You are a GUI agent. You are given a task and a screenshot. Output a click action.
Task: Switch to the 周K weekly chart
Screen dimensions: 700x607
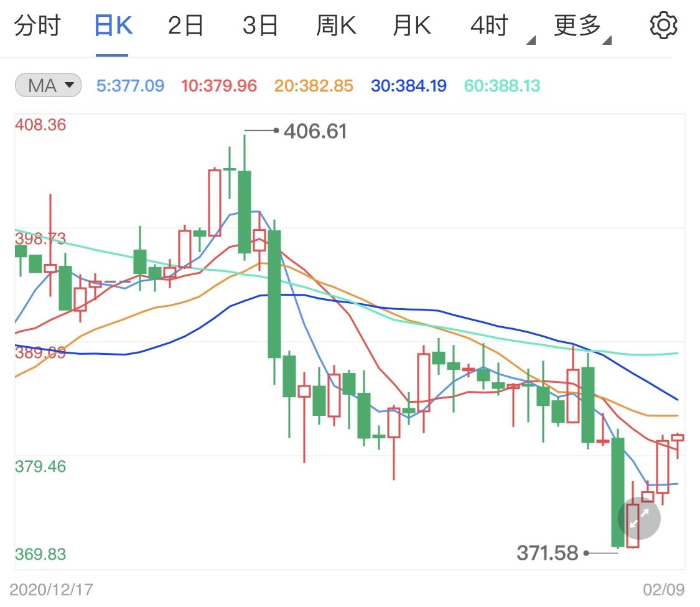click(x=336, y=25)
